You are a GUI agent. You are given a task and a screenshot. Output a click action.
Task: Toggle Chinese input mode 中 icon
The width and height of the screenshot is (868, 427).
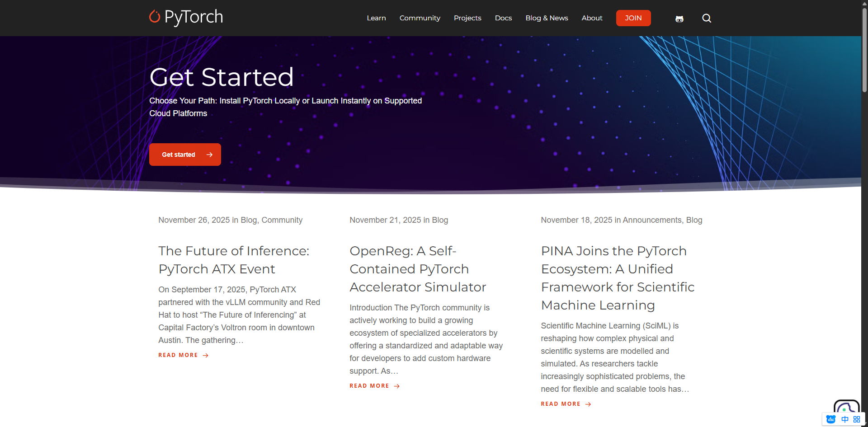pos(844,419)
